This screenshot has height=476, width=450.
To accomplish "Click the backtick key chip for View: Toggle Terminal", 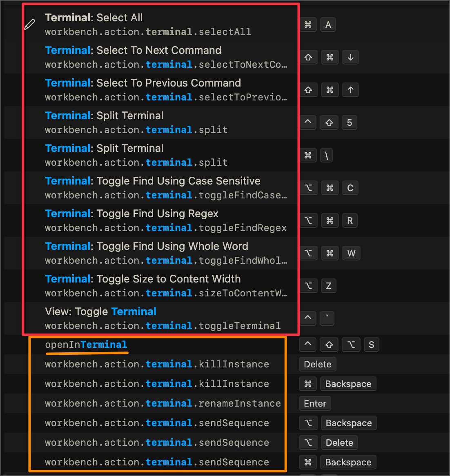I will tap(327, 318).
